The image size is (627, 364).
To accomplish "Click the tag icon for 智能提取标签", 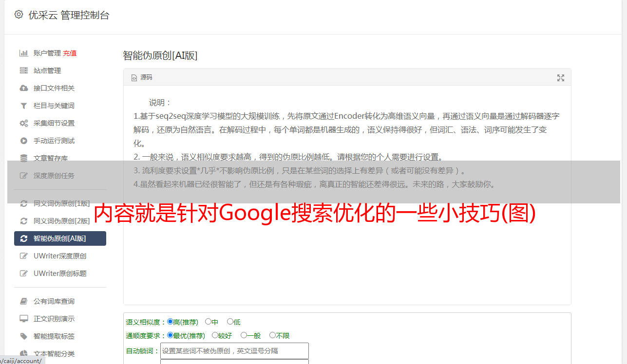I will tap(23, 336).
